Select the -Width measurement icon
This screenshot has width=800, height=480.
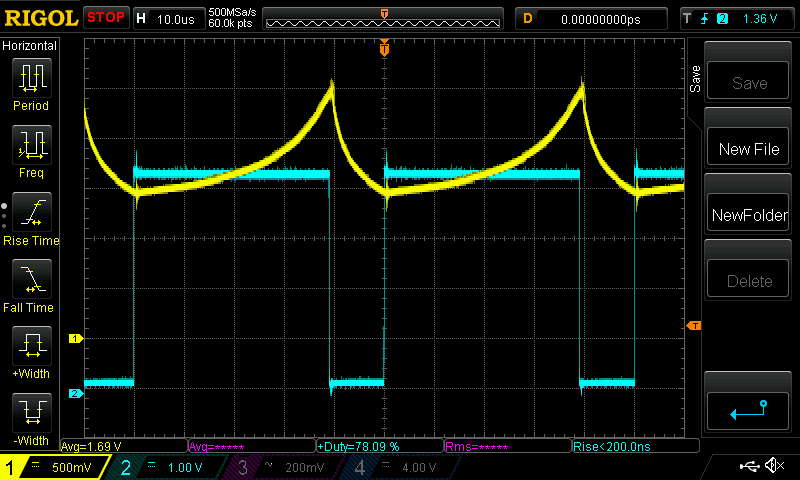point(31,418)
